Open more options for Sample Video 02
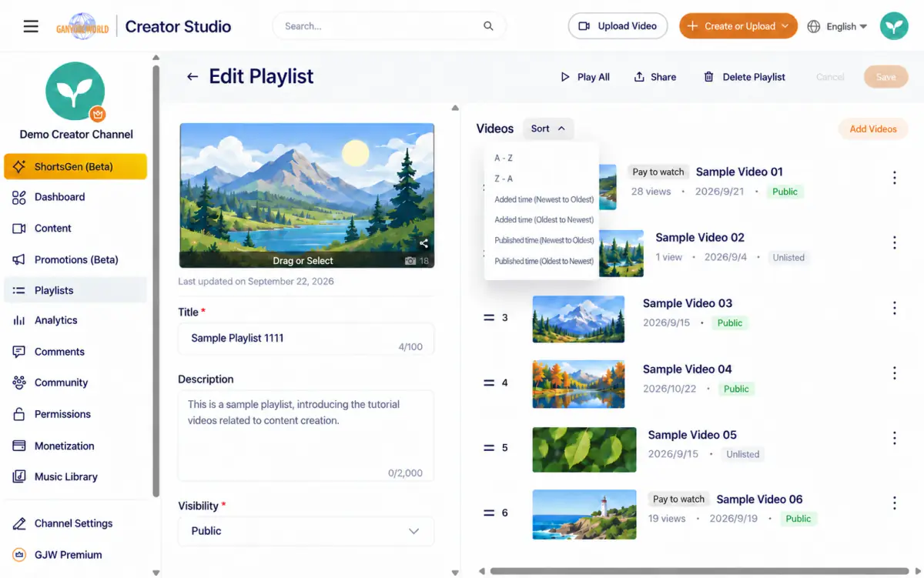The width and height of the screenshot is (924, 578). pyautogui.click(x=894, y=242)
